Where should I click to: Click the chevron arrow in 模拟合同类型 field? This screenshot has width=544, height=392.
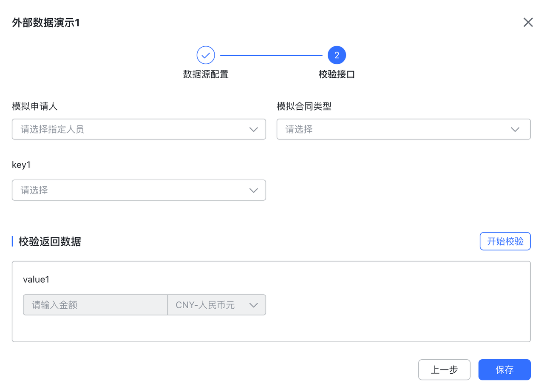pyautogui.click(x=515, y=130)
